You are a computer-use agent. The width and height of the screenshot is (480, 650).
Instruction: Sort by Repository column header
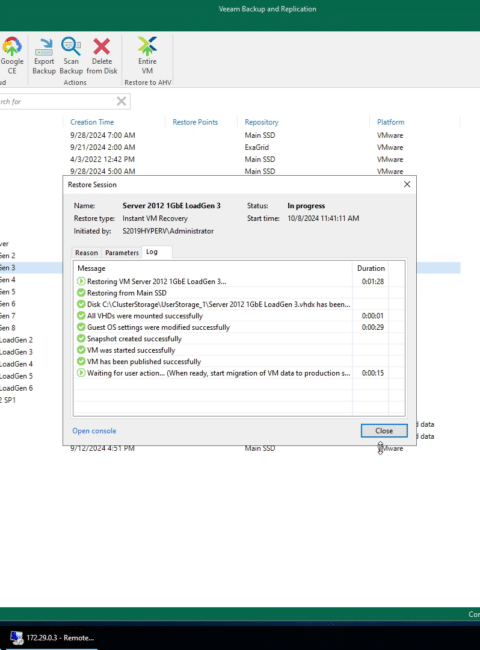(x=261, y=122)
